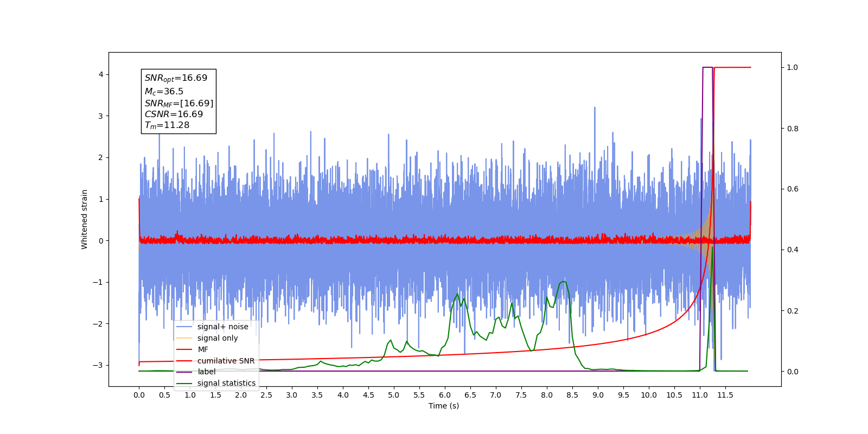The width and height of the screenshot is (868, 434).
Task: Click the 0.2 tick on right axis
Action: point(793,311)
